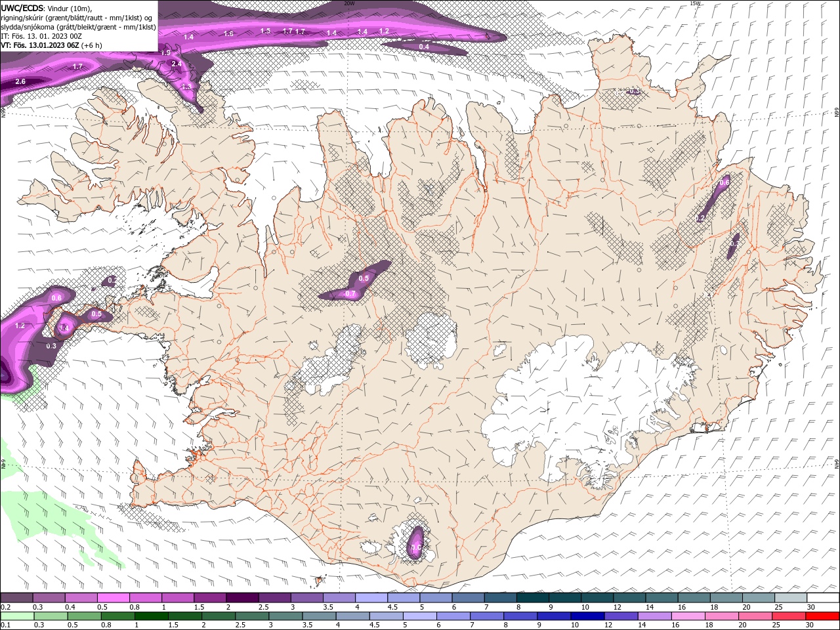
Task: Select the grey-purple swatch between 0.2 and 0.3
Action: pos(17,597)
